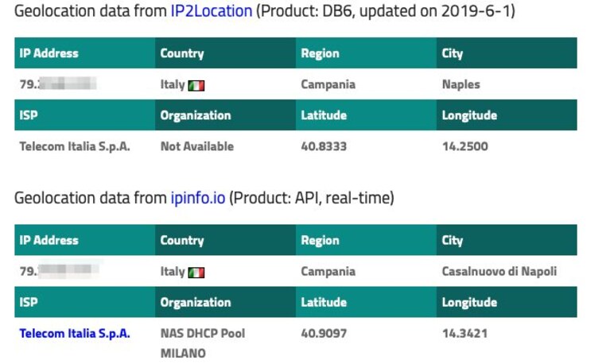Click the ISP header in ipinfo.io table

85,302
